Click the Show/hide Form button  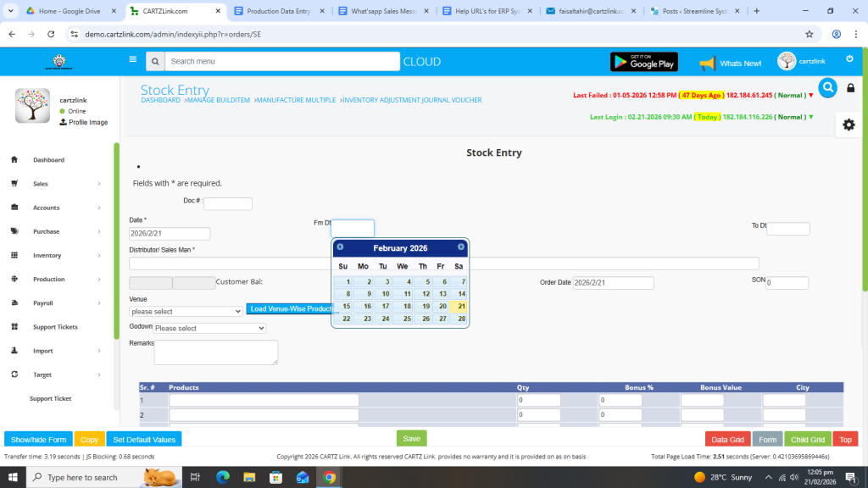(38, 440)
